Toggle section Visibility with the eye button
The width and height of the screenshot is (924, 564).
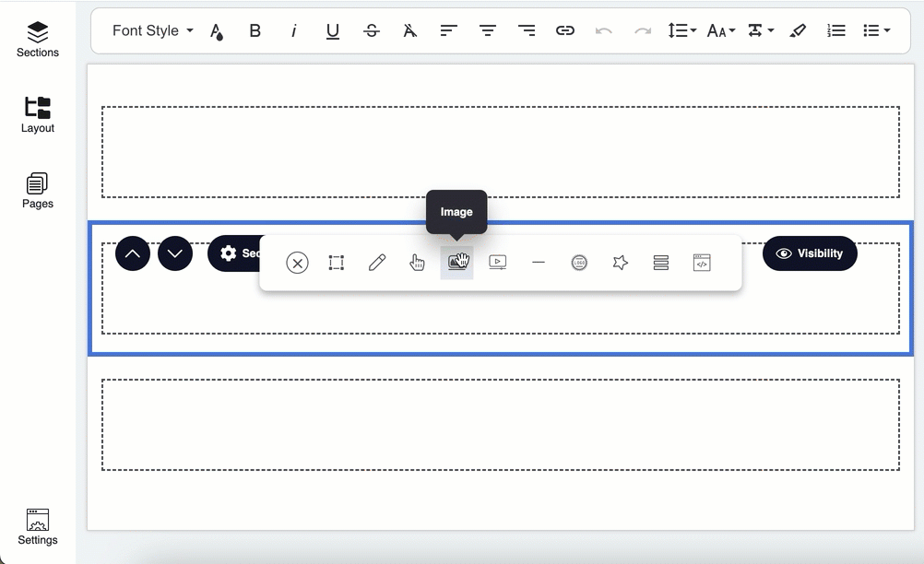(x=810, y=253)
